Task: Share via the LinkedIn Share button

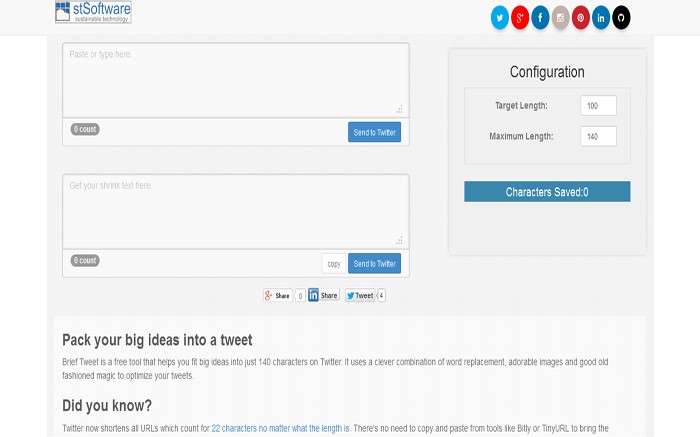Action: (x=323, y=295)
